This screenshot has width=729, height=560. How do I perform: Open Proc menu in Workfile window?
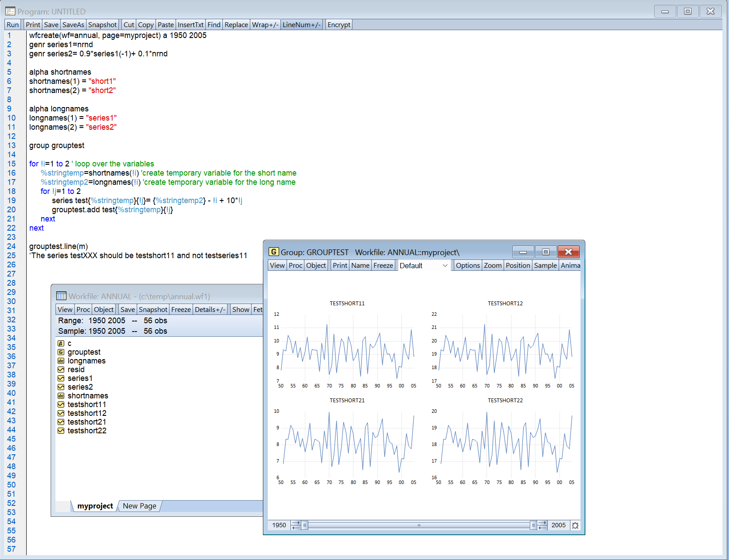[83, 310]
